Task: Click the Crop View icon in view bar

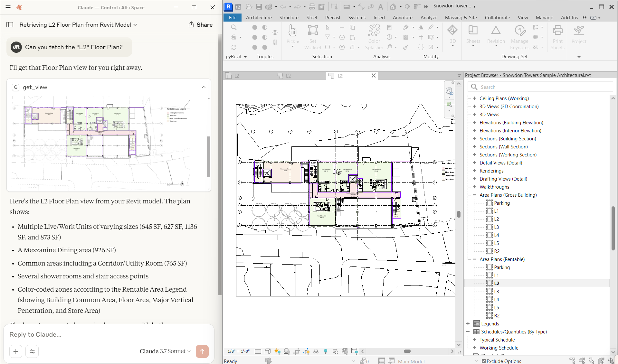Action: (297, 351)
